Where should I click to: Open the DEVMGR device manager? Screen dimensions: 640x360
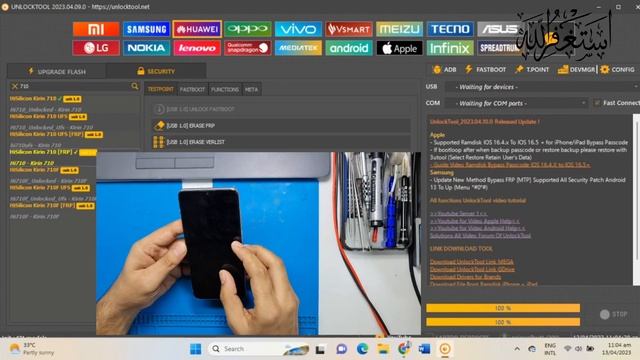tap(576, 69)
